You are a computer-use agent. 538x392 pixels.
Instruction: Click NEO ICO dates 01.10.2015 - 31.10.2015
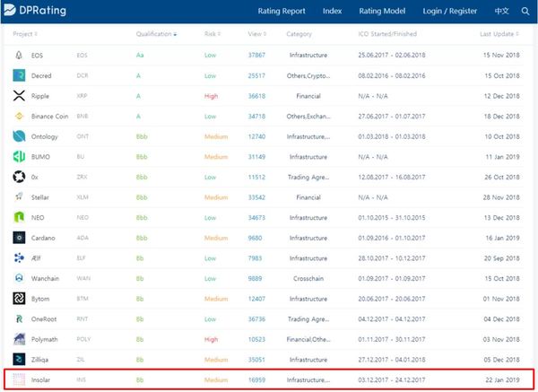coord(392,218)
